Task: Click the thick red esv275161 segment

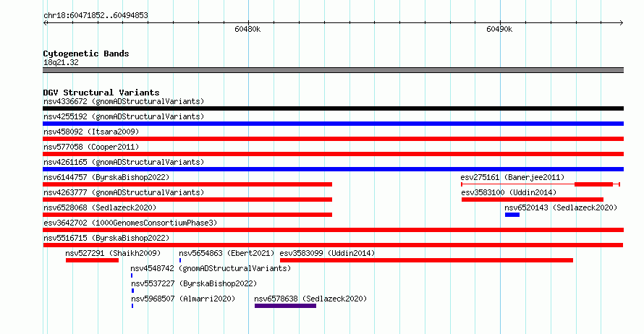Action: pyautogui.click(x=593, y=184)
